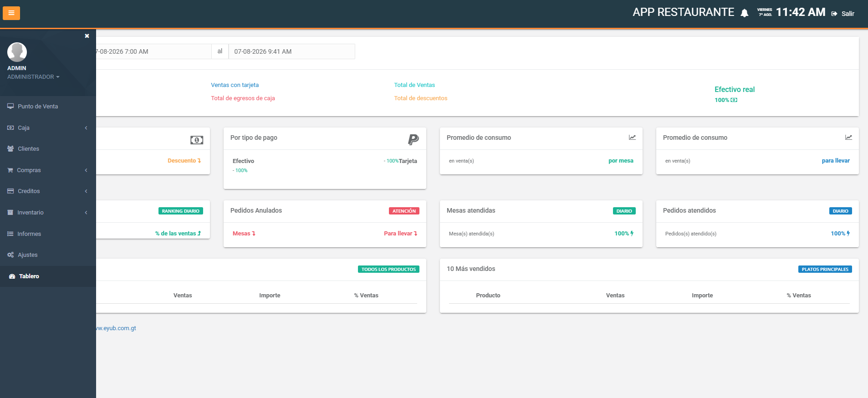Image resolution: width=868 pixels, height=398 pixels.
Task: Click the TODOS LOS PRODUCTOS badge
Action: 388,269
